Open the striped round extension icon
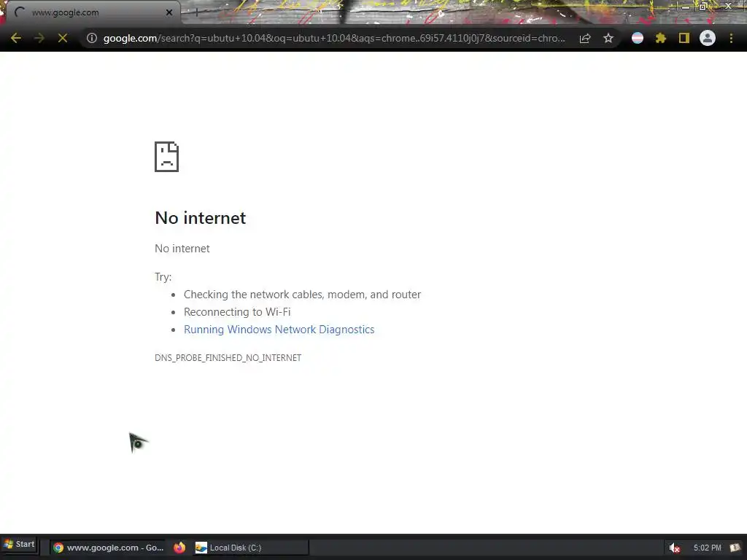Screen dimensions: 747x560 638,38
